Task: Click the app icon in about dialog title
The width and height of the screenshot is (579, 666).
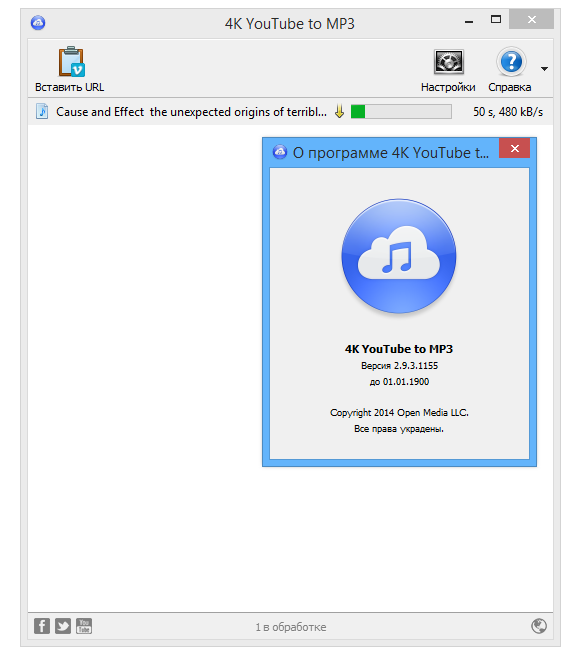Action: click(280, 152)
